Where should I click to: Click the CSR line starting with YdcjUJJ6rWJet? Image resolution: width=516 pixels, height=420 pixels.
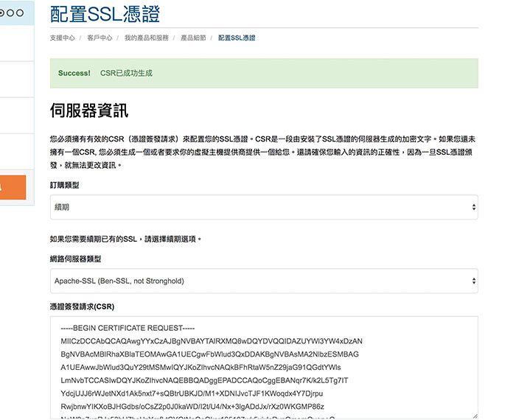(x=192, y=393)
